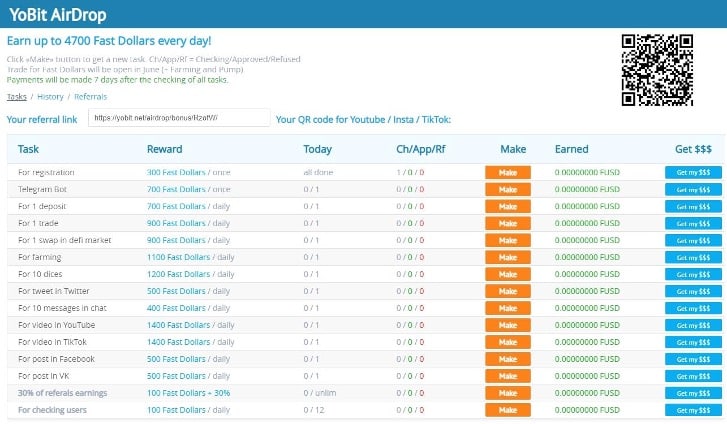This screenshot has width=727, height=424.
Task: Click '1100 Fast Dollars' reward for farming
Action: pos(179,257)
